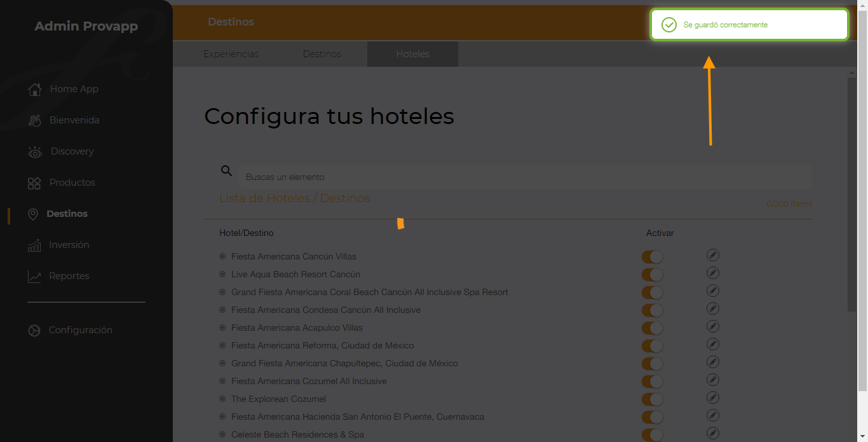This screenshot has width=868, height=442.
Task: Switch off Fiesta Americana Condesa Cancún All Inclusive
Action: pos(652,310)
